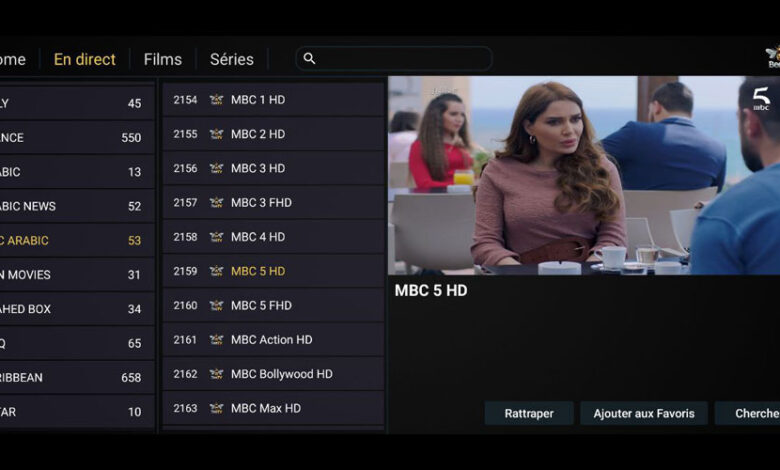Open the category with 658 channels
780x470 pixels.
tap(75, 378)
